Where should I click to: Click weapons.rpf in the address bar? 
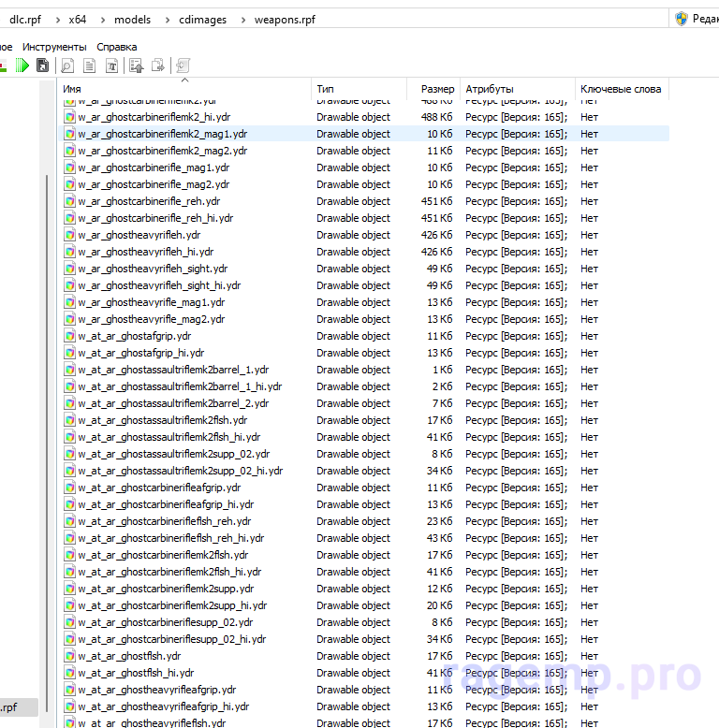pos(285,20)
